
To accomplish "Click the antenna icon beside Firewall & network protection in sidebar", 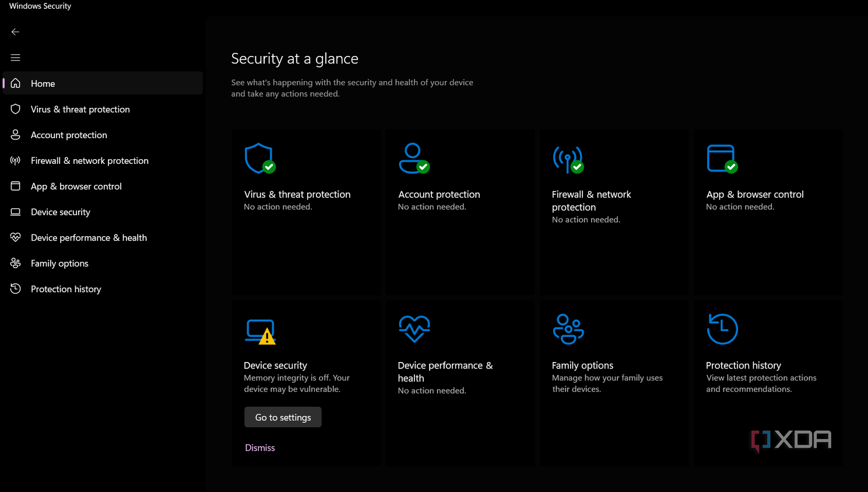I will (16, 160).
